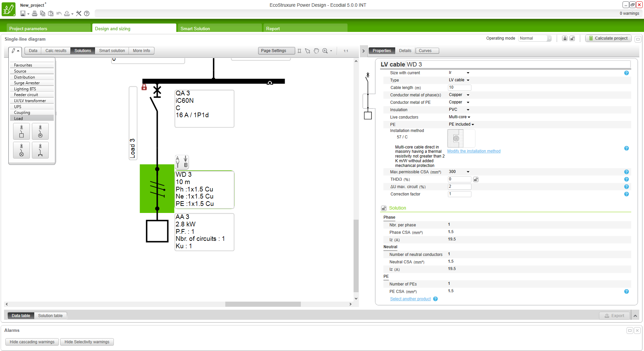This screenshot has width=644, height=351.
Task: Click Modify the installation method link
Action: [473, 151]
